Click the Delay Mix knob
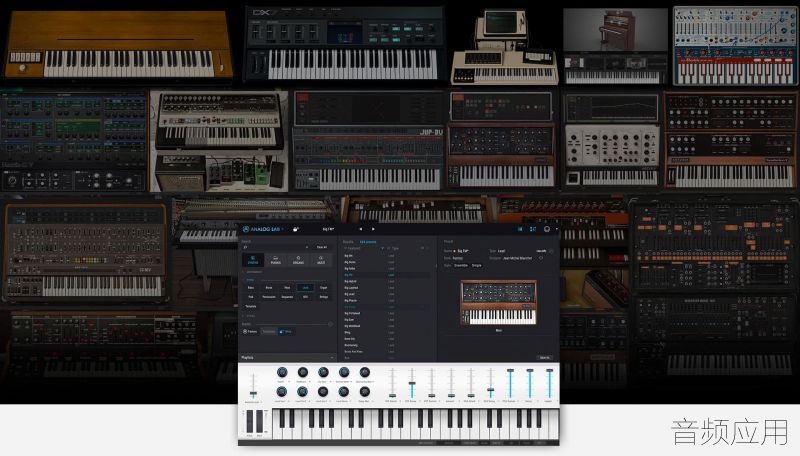This screenshot has height=456, width=800. pos(365,392)
